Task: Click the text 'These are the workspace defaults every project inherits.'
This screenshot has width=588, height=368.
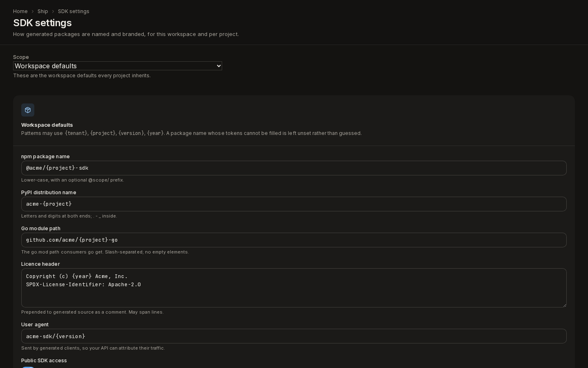Action: coord(82,76)
